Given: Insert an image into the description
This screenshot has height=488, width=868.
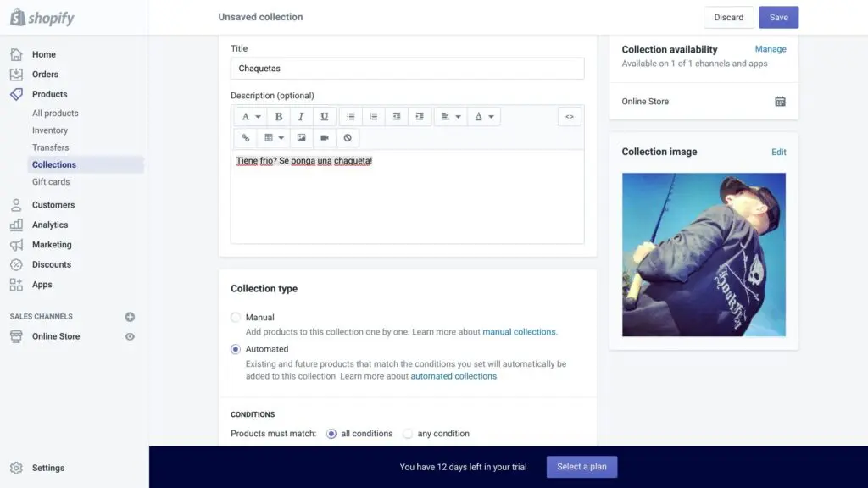Looking at the screenshot, I should point(301,137).
